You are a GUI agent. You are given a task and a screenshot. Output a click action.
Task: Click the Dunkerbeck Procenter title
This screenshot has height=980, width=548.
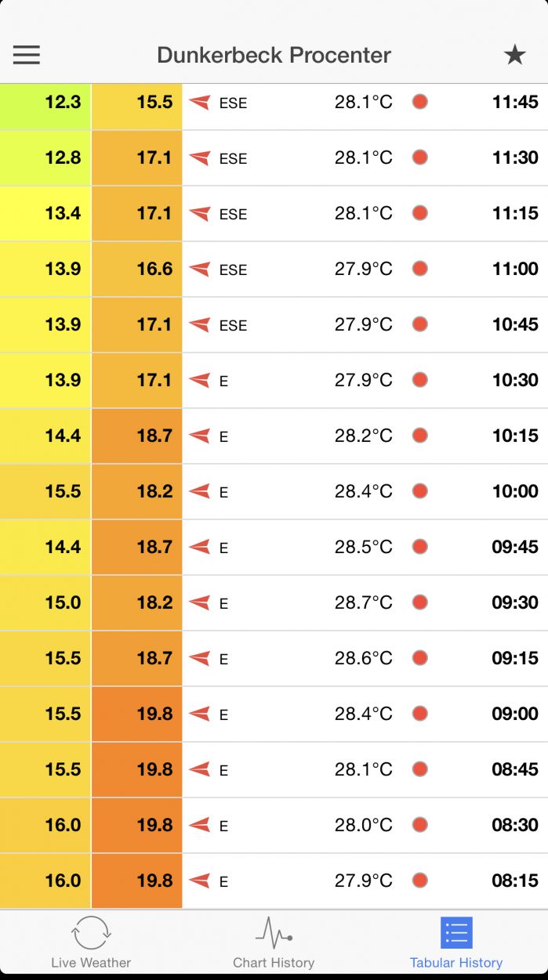[274, 55]
